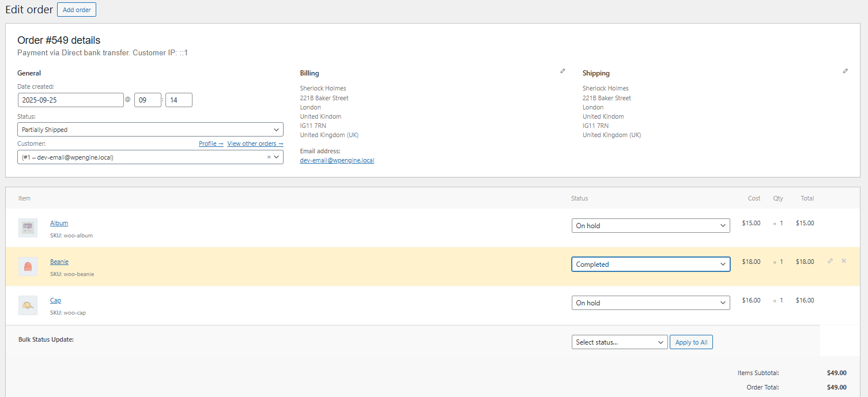Open the Customer selection dropdown

point(144,157)
